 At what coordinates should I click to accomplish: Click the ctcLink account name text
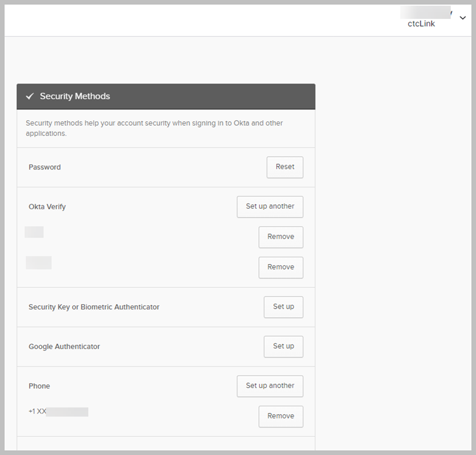click(x=421, y=24)
